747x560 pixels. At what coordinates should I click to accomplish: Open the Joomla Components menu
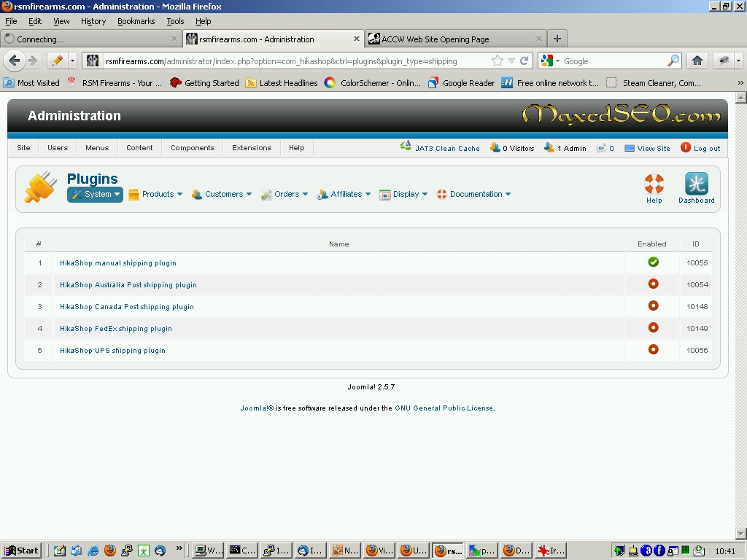193,147
